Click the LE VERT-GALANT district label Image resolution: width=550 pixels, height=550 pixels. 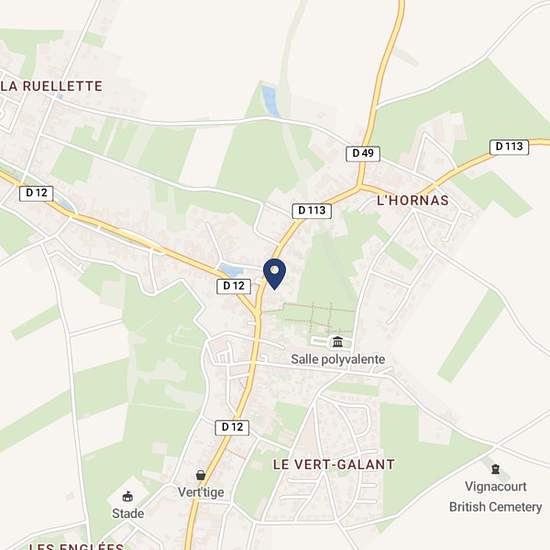(x=334, y=464)
